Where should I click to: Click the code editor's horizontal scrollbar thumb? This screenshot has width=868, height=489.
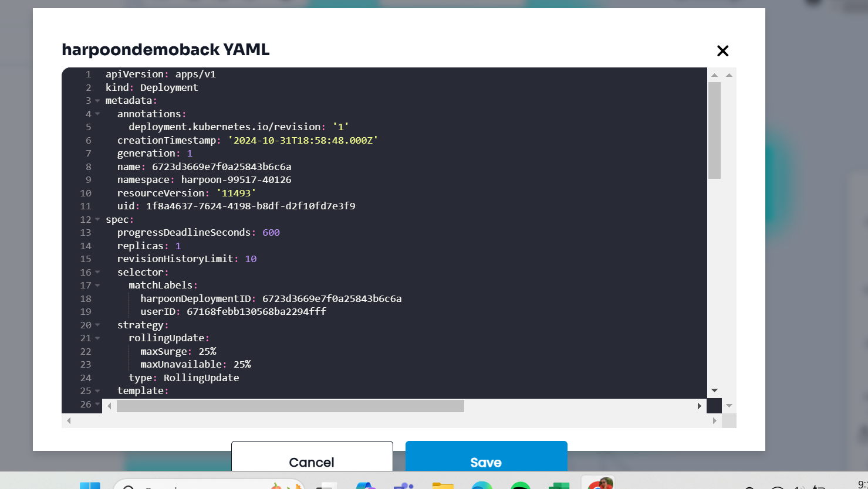coord(291,406)
